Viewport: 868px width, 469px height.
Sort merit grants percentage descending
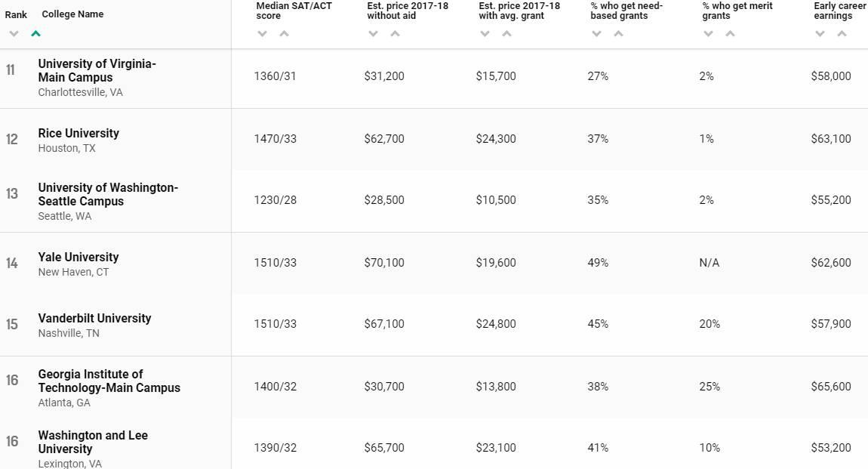[x=708, y=34]
